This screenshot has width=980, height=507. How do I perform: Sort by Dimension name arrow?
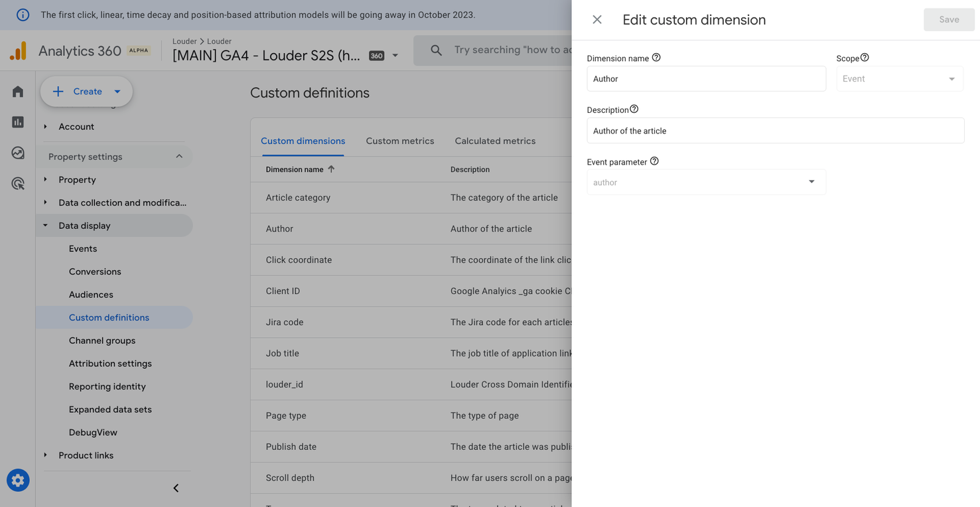click(331, 169)
